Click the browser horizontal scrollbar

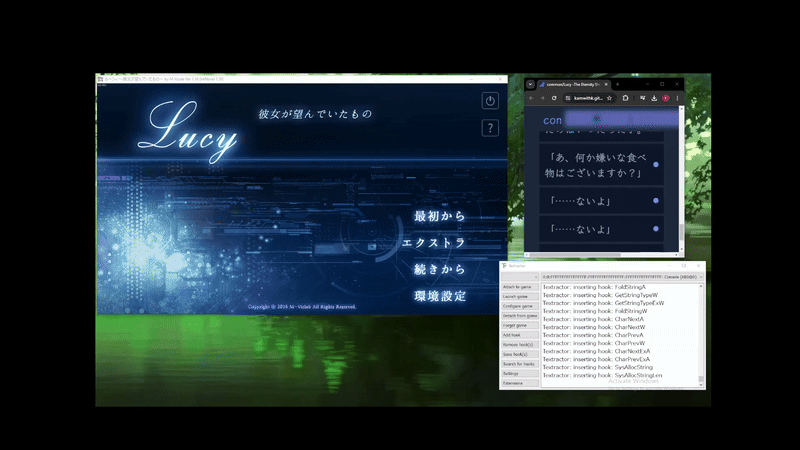pyautogui.click(x=602, y=255)
